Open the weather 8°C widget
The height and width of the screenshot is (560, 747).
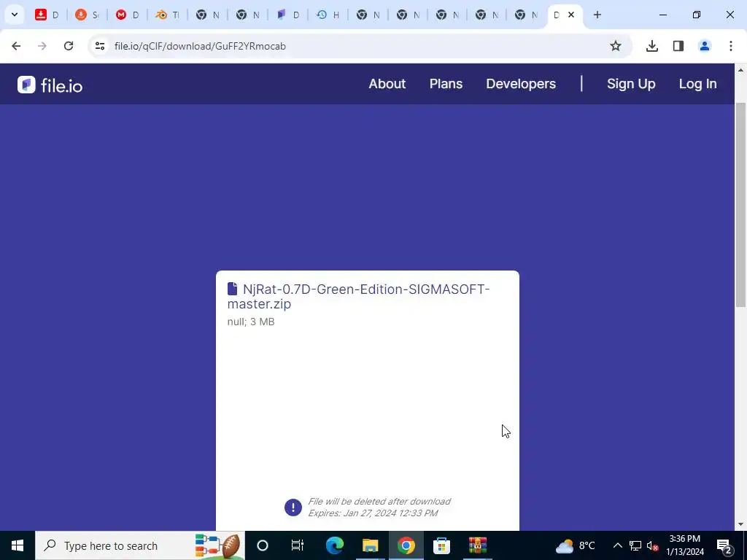click(576, 545)
